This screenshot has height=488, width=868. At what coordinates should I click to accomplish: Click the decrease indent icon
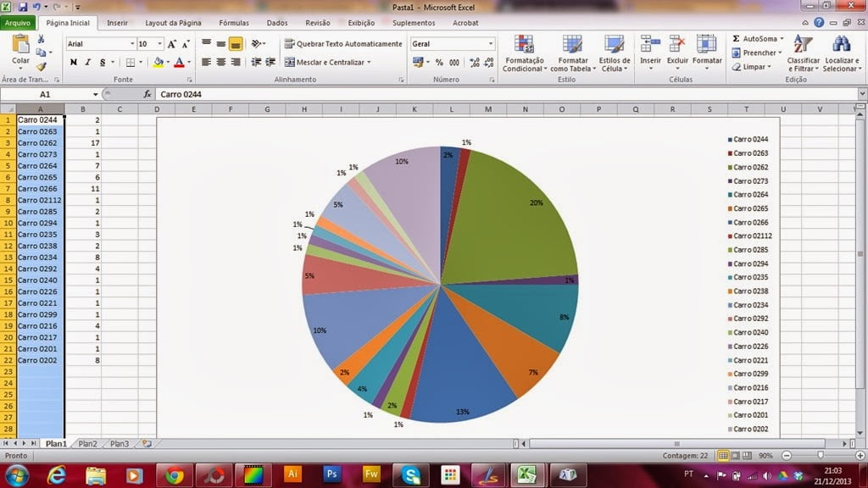tap(256, 62)
